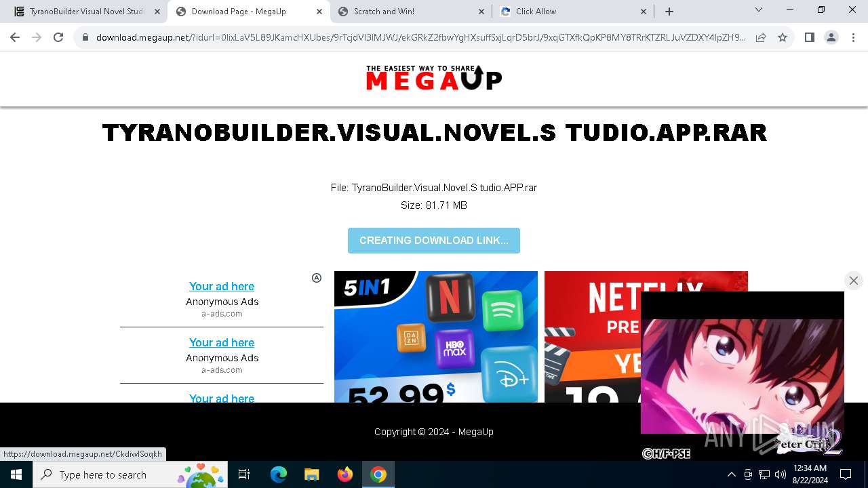Screen dimensions: 868x488
Task: Close the Click Allow tab
Action: click(x=644, y=12)
